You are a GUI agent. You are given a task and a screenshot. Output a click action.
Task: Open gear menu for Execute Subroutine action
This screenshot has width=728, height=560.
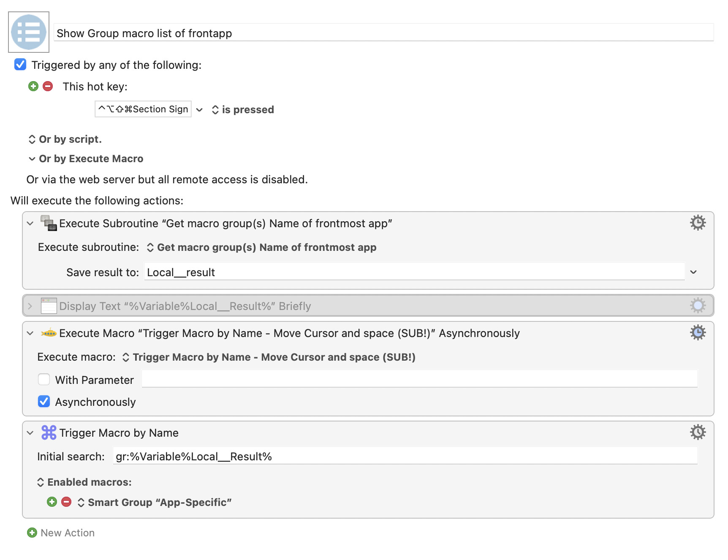pyautogui.click(x=698, y=223)
